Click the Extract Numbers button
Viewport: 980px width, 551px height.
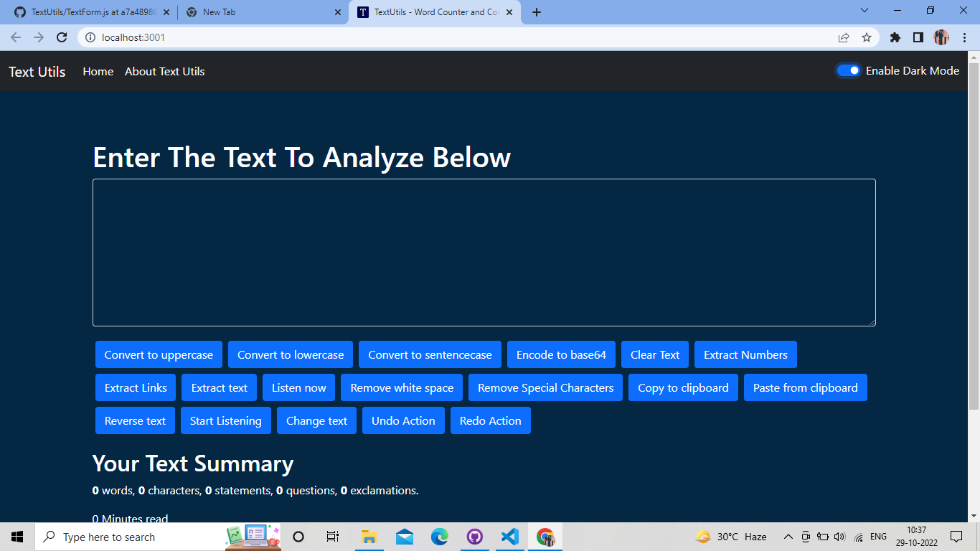point(745,354)
